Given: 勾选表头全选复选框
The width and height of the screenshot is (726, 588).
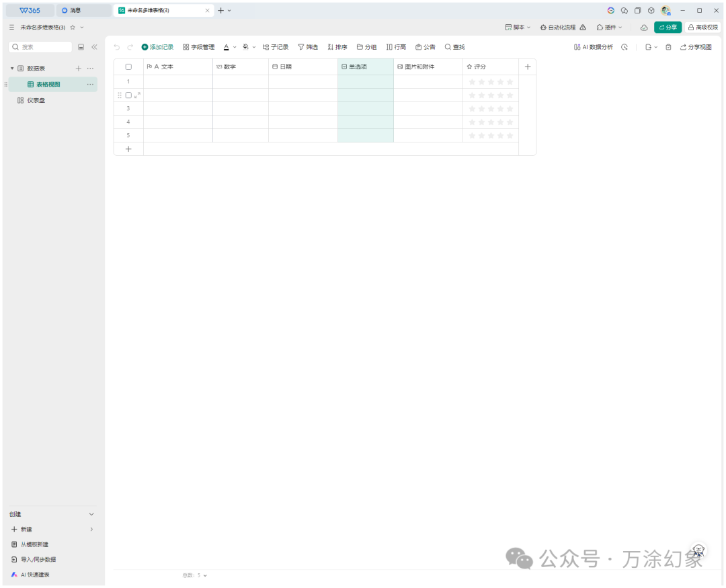Looking at the screenshot, I should pyautogui.click(x=128, y=67).
